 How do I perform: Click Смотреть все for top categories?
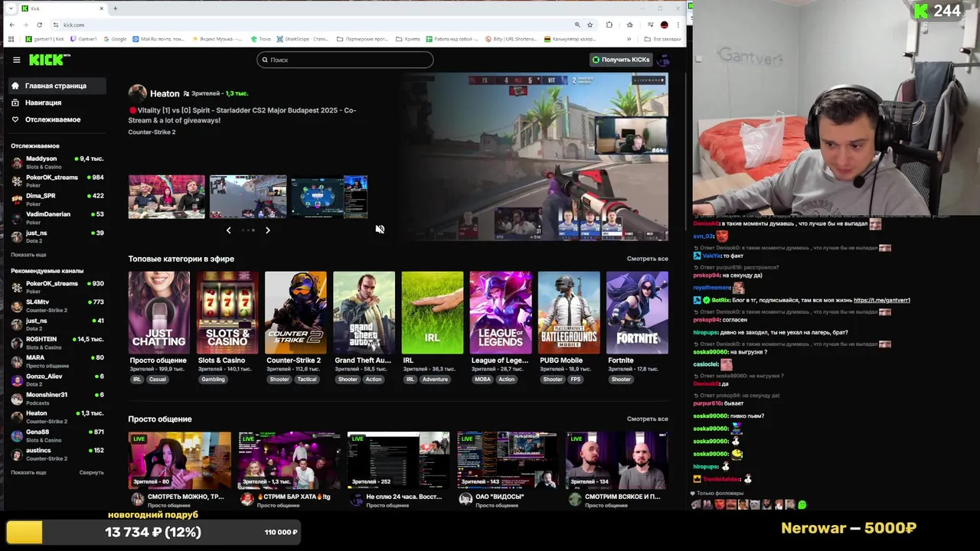647,259
